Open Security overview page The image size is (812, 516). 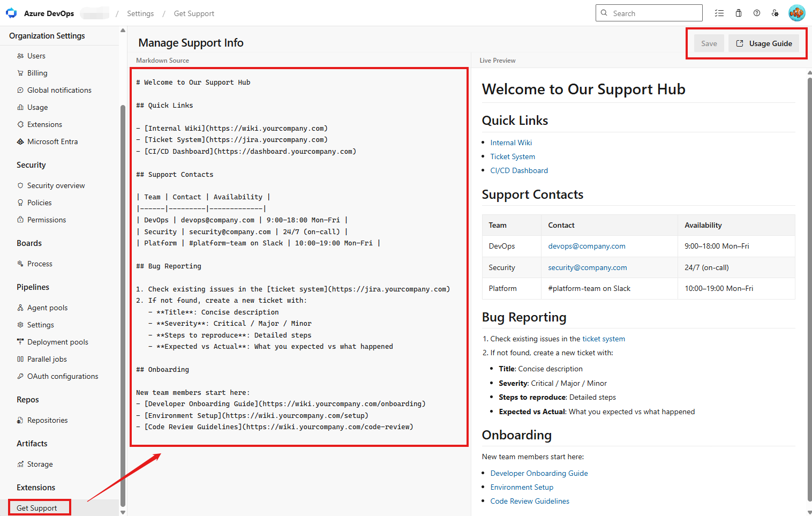coord(56,185)
